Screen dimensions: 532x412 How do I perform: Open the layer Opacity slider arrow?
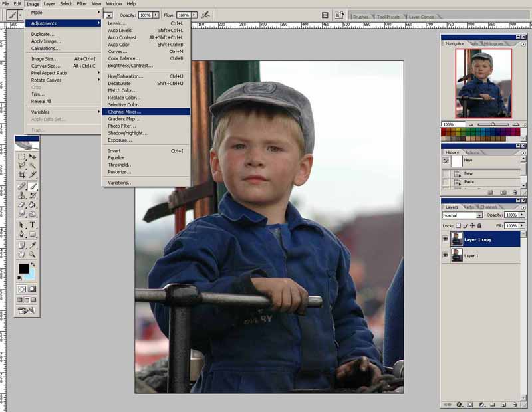point(522,215)
